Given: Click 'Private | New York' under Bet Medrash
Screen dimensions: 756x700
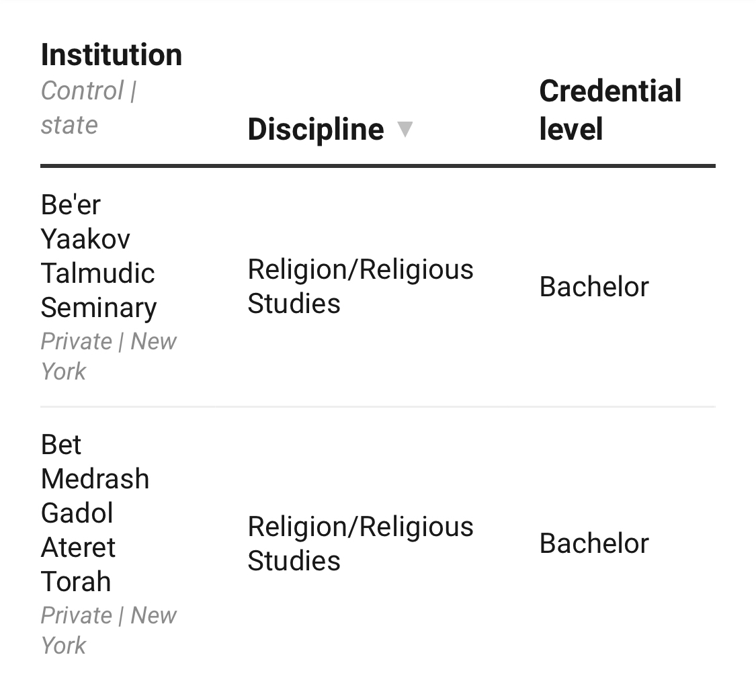Looking at the screenshot, I should coord(108,630).
